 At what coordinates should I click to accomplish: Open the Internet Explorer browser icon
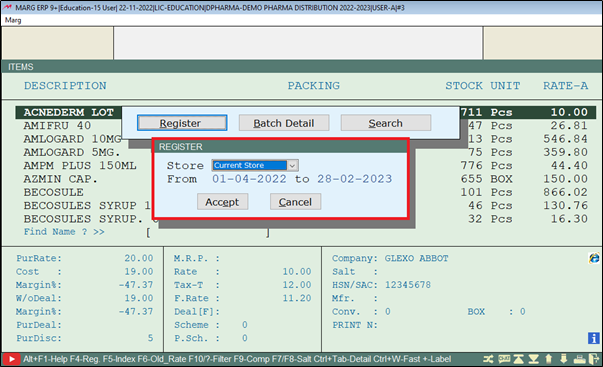click(x=594, y=258)
